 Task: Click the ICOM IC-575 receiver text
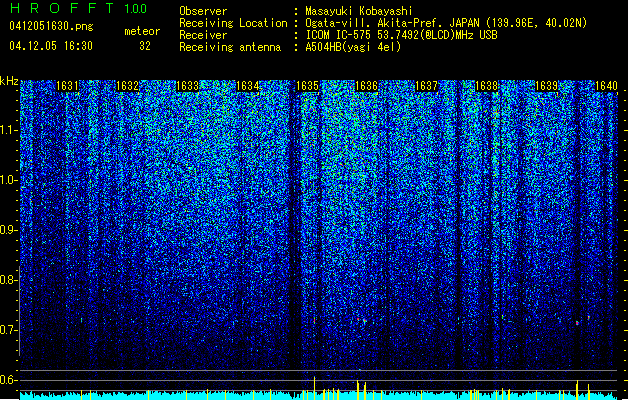click(401, 35)
